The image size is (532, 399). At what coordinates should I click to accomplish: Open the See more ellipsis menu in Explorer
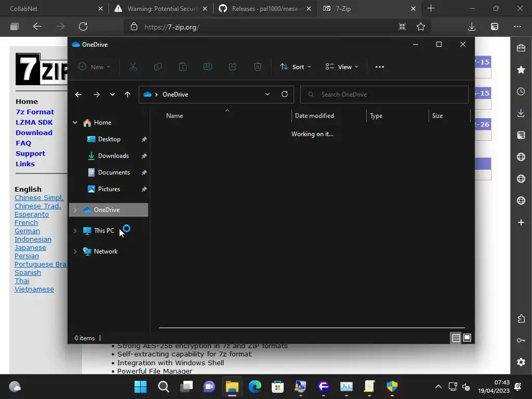point(380,67)
